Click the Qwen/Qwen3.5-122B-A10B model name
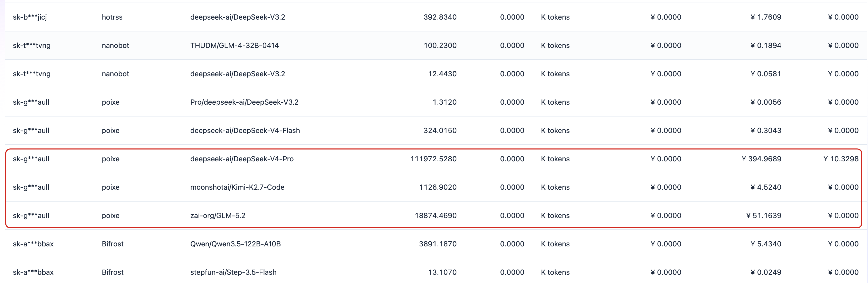868x283 pixels. [235, 244]
